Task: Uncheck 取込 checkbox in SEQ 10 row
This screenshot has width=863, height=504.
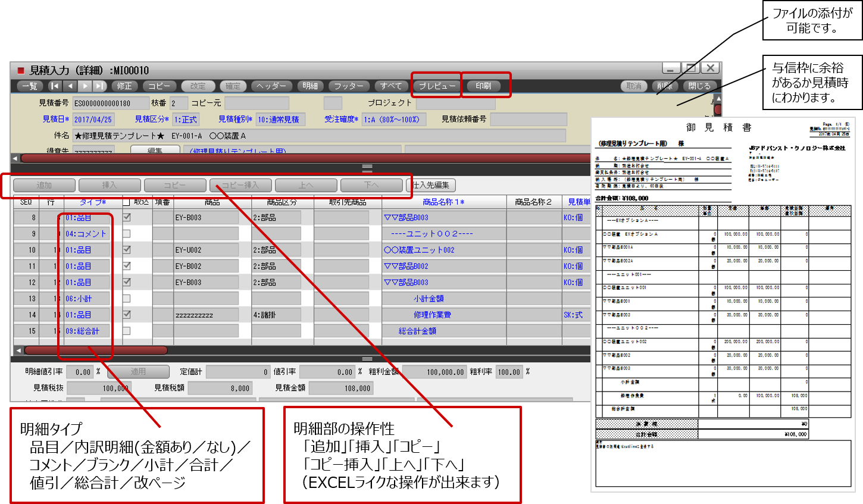Action: pos(126,250)
